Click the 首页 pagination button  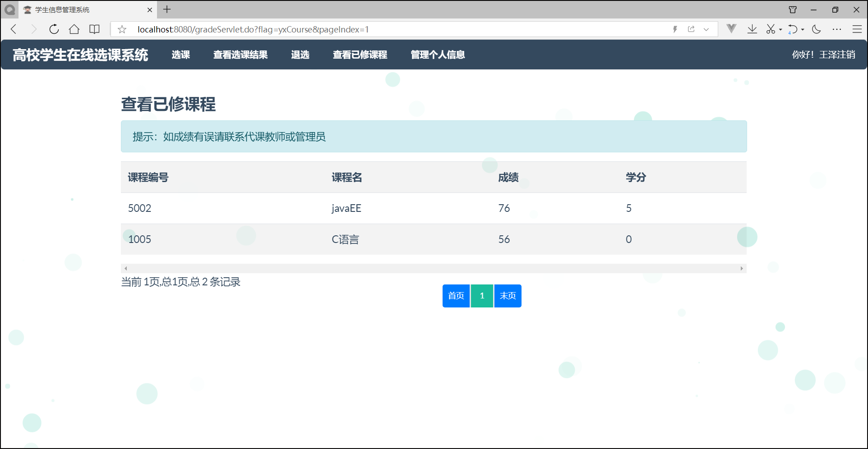click(x=456, y=296)
